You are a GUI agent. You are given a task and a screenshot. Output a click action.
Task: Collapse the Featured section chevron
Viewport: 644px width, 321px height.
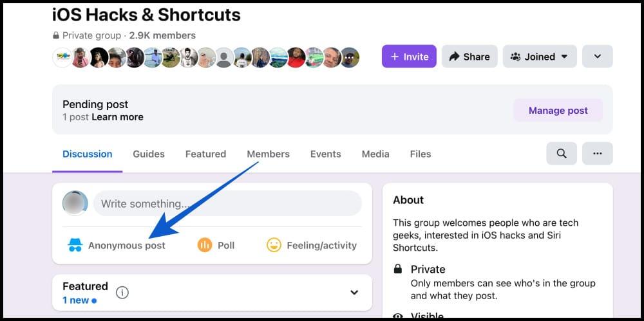(x=354, y=293)
